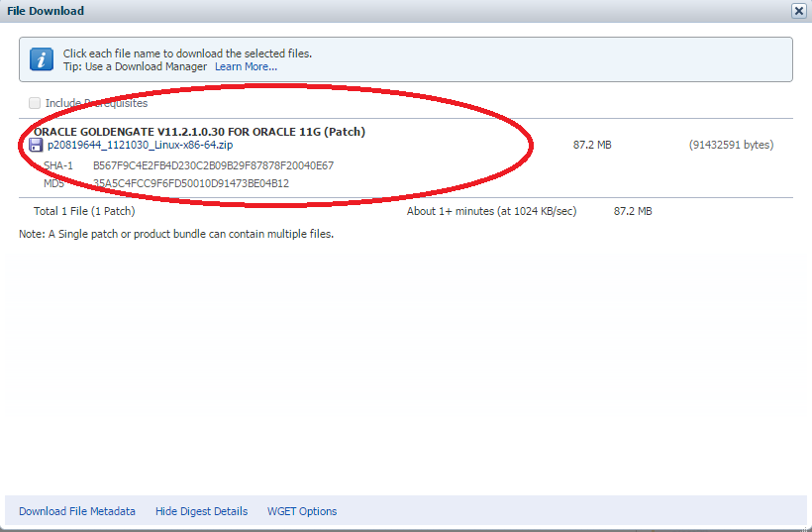Open the Download File Metadata link

[77, 511]
